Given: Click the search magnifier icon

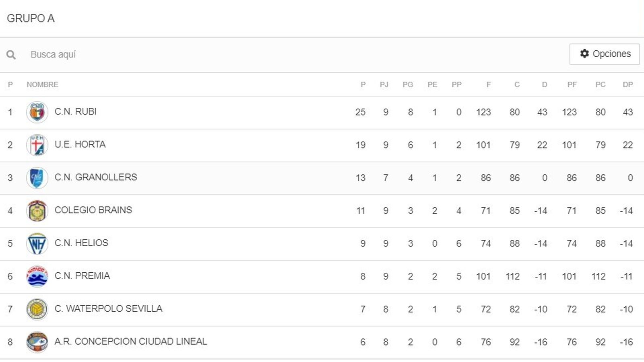Looking at the screenshot, I should point(11,54).
